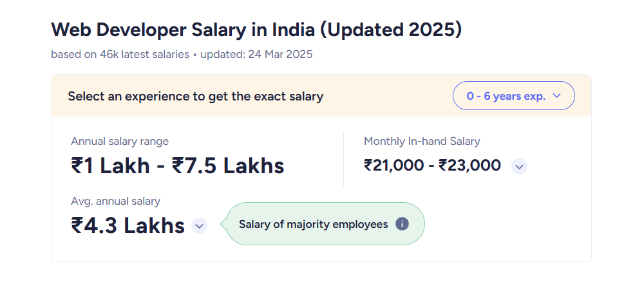Click the Annual salary range label
Screen dimensions: 644x282
pyautogui.click(x=120, y=142)
